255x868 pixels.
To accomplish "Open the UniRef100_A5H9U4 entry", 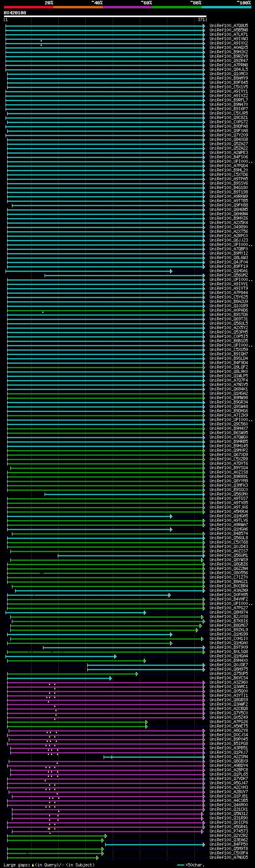I will (x=229, y=511).
